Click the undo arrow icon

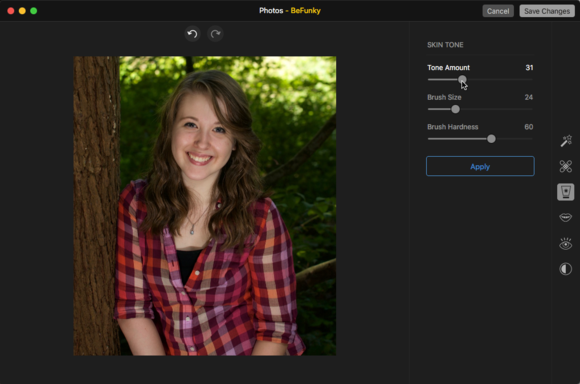coord(192,34)
